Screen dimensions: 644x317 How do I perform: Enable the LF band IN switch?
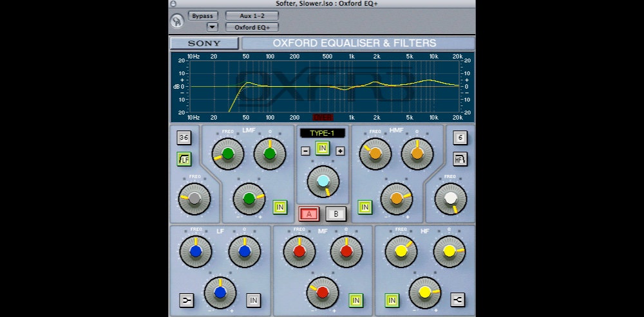click(253, 300)
